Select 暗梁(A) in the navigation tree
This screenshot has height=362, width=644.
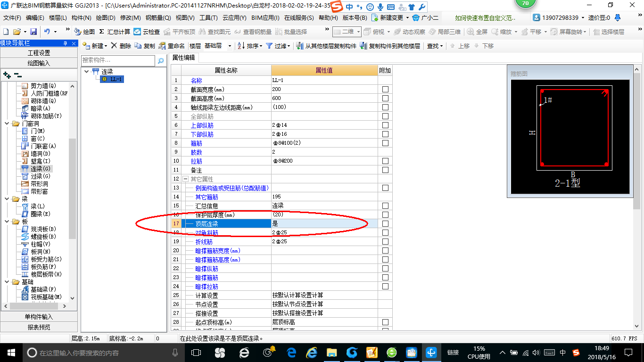40,108
